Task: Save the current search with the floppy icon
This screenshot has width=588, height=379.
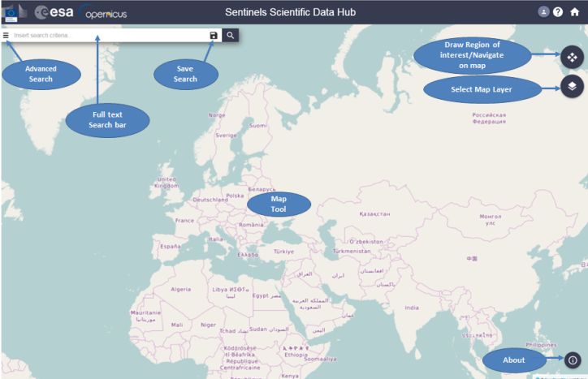Action: click(x=214, y=35)
